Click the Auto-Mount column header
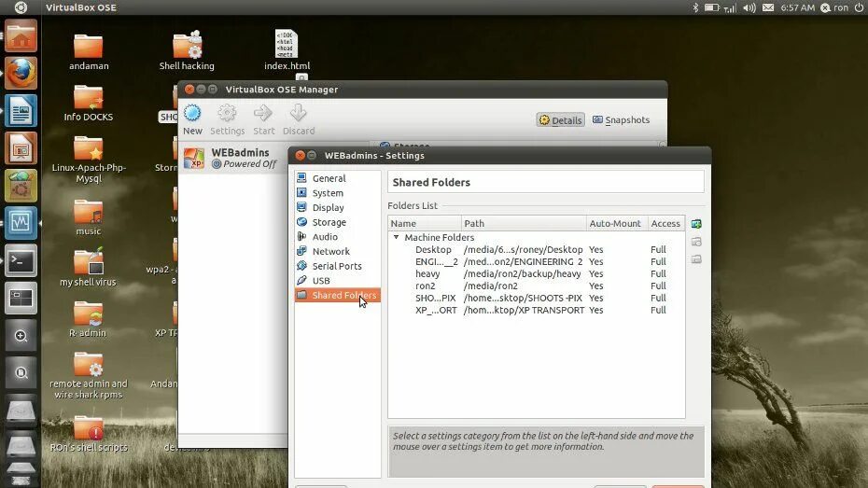The width and height of the screenshot is (868, 488). click(617, 223)
